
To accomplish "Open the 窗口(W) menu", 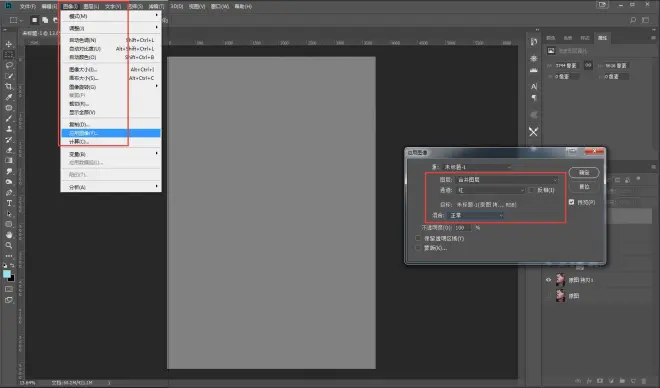I will coord(220,6).
